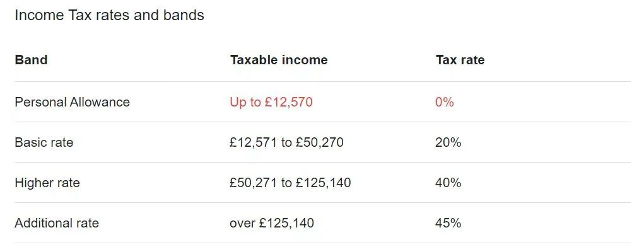Click the 'over £125,140' income cell
644x247 pixels.
[272, 223]
